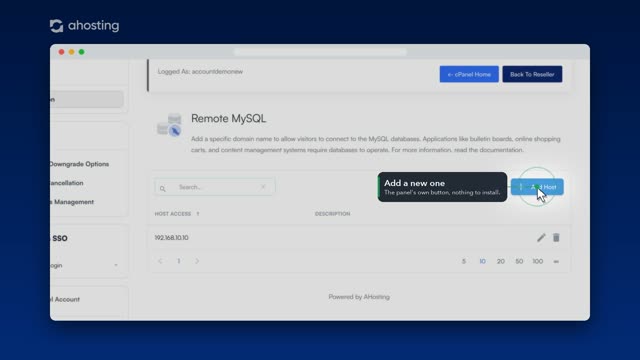Viewport: 640px width, 360px height.
Task: Click the SSO section heading
Action: pos(59,238)
